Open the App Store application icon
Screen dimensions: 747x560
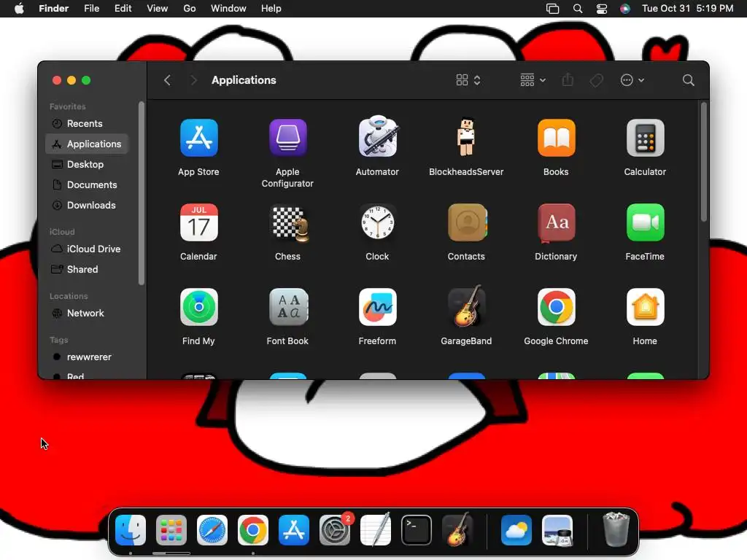click(198, 138)
